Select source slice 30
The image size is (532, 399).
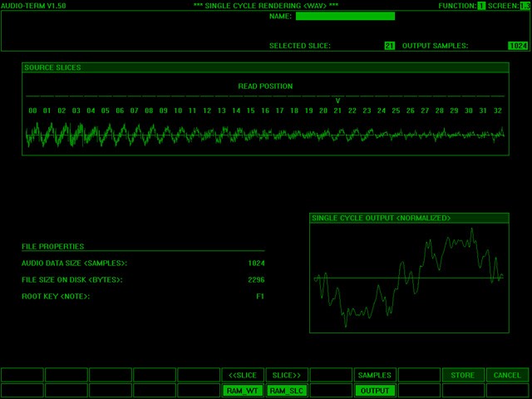tap(469, 111)
